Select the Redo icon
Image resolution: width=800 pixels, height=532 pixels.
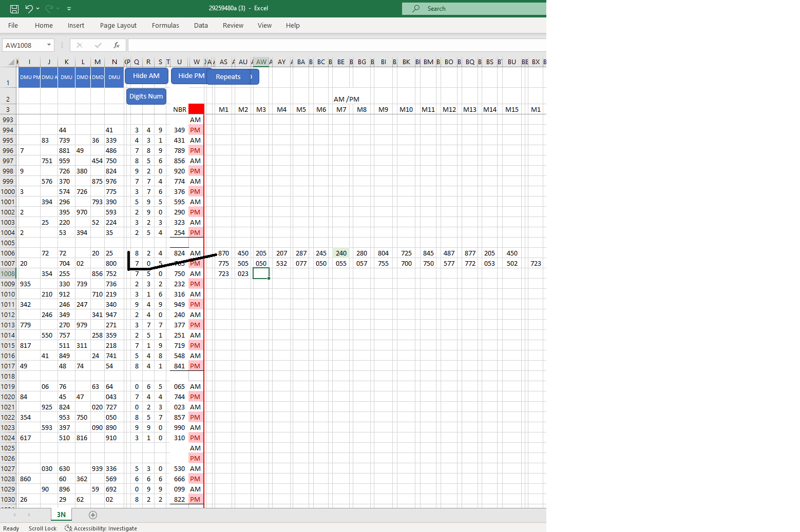48,8
